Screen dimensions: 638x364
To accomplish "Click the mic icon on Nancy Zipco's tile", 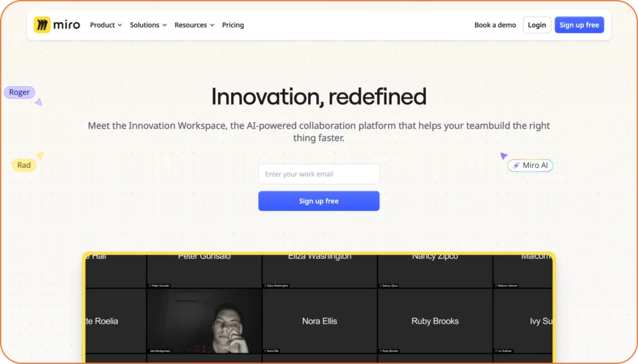I will click(x=381, y=286).
